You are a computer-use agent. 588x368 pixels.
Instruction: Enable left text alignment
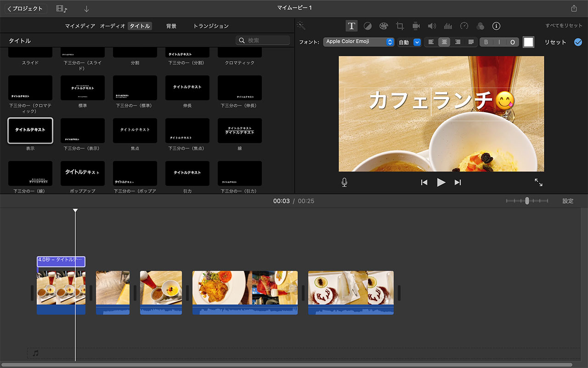click(431, 42)
